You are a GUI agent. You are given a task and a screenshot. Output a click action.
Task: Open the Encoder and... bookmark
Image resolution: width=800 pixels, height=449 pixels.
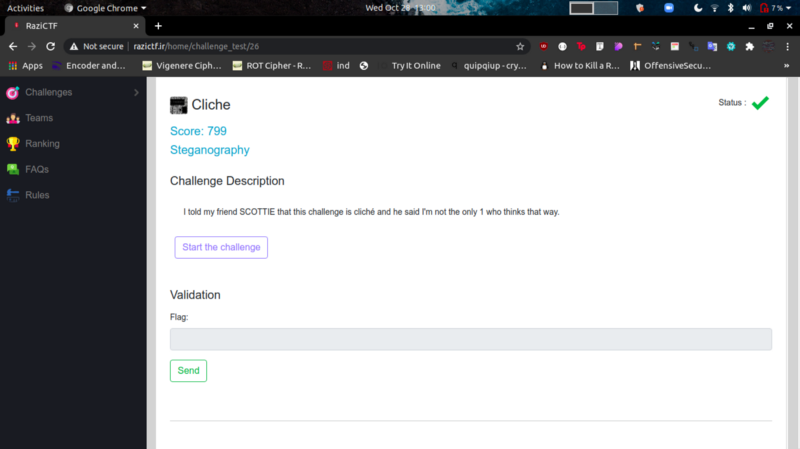point(89,66)
